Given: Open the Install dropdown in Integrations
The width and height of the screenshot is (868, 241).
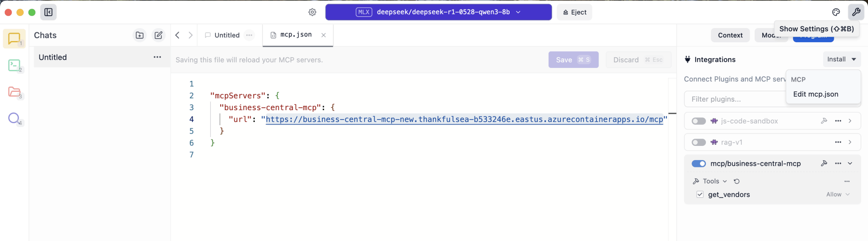Looking at the screenshot, I should [x=842, y=59].
